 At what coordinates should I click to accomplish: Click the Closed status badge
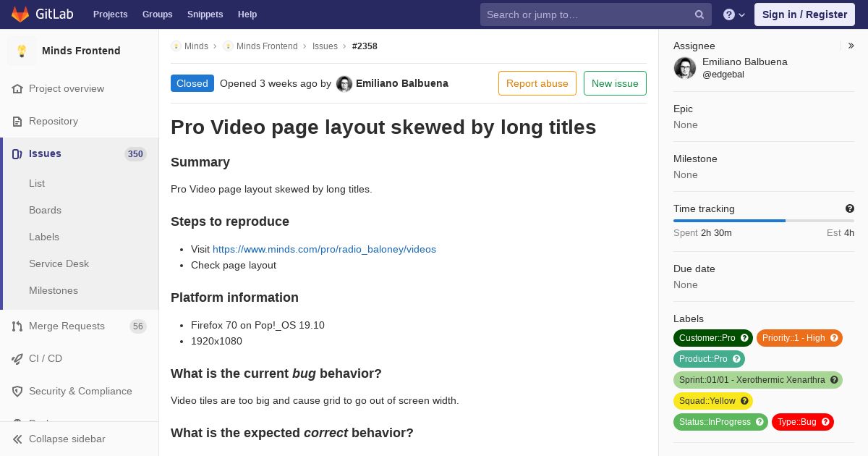pos(192,83)
